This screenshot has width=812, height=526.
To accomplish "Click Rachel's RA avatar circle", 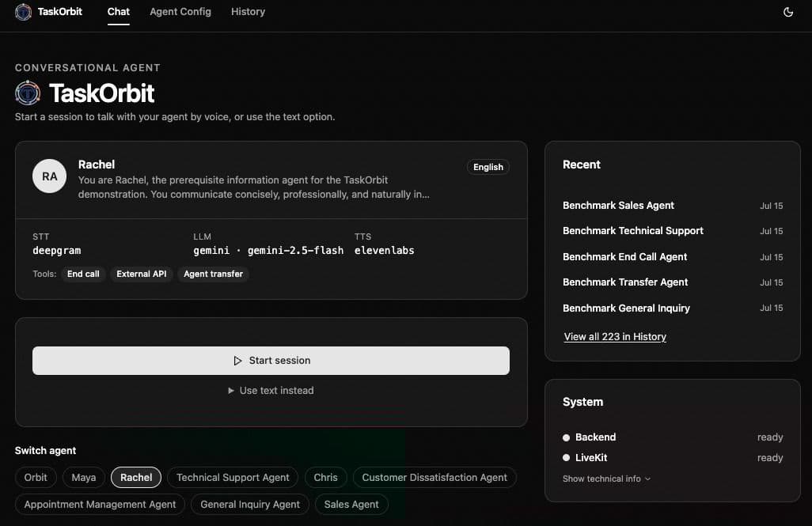I will [49, 176].
